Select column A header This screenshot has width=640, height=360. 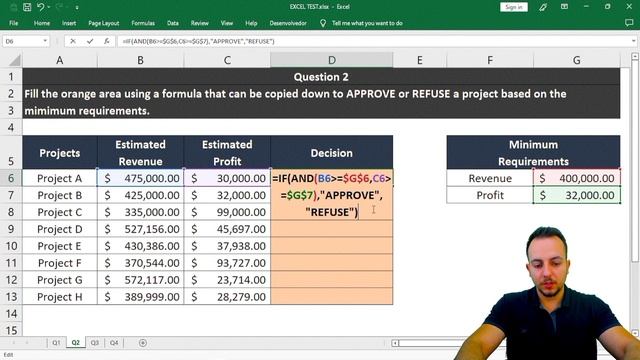point(60,60)
